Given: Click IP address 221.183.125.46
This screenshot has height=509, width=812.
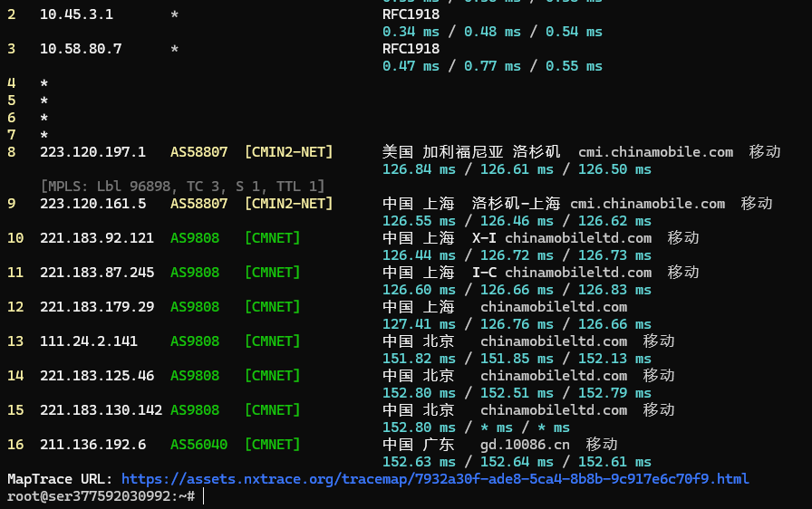Looking at the screenshot, I should point(97,376).
